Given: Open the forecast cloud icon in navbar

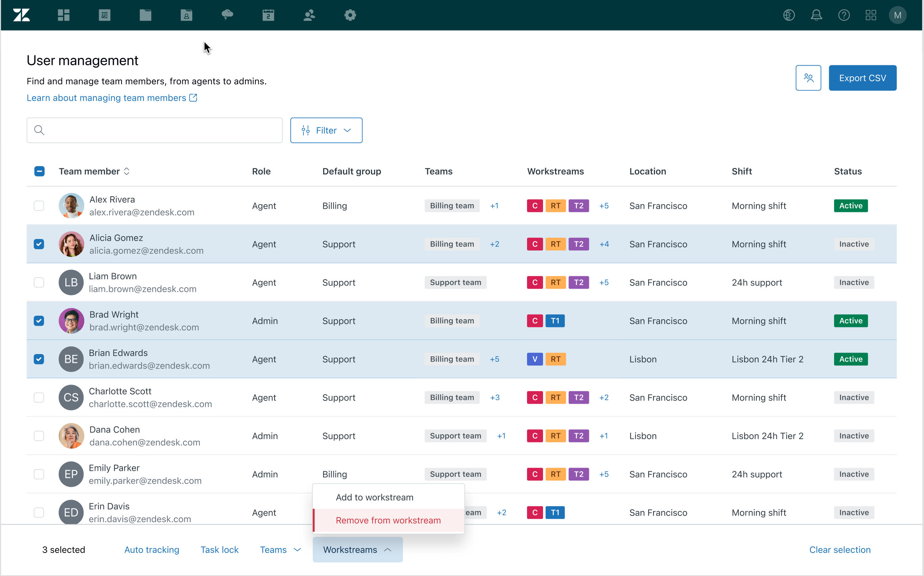Looking at the screenshot, I should click(227, 15).
